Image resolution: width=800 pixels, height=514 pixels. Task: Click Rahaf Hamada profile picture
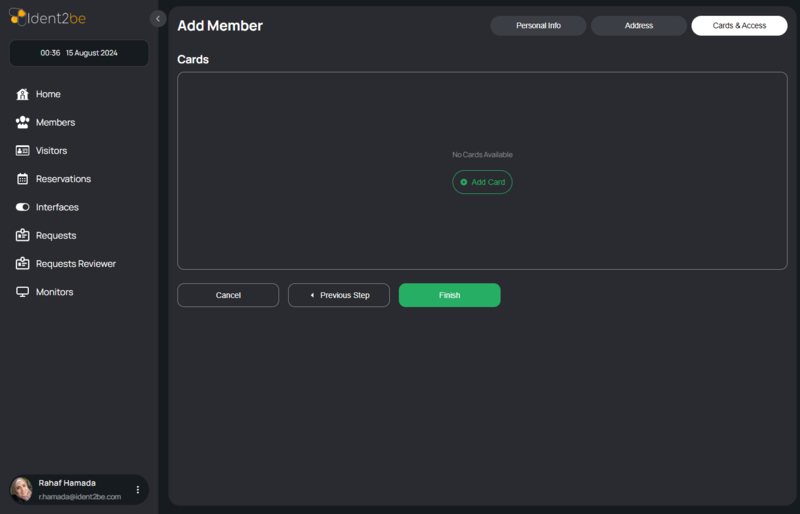pyautogui.click(x=21, y=489)
